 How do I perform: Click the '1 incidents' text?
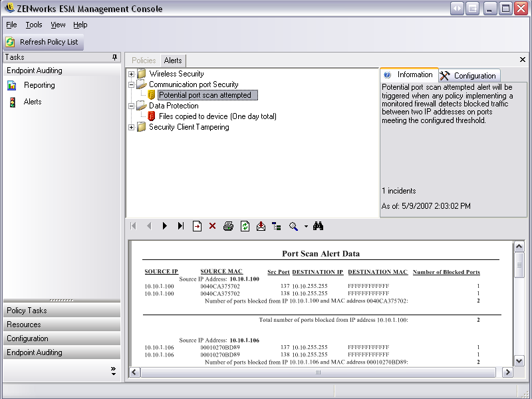point(398,191)
